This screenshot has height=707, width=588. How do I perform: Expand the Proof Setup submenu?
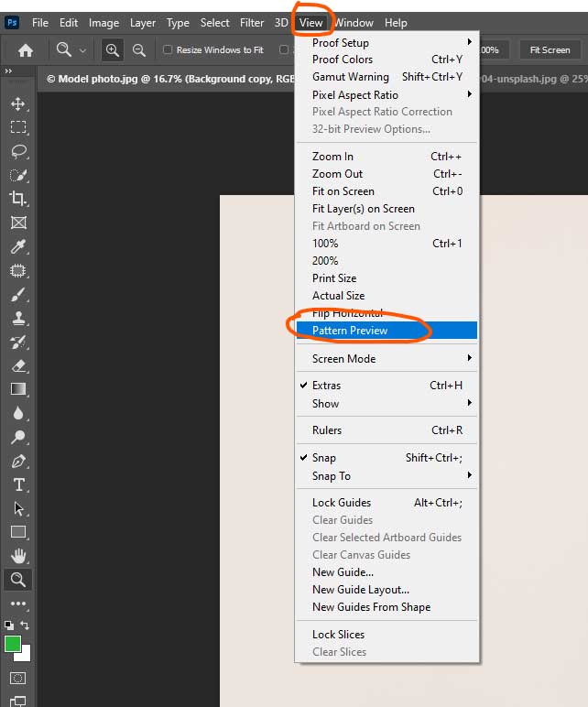point(387,42)
